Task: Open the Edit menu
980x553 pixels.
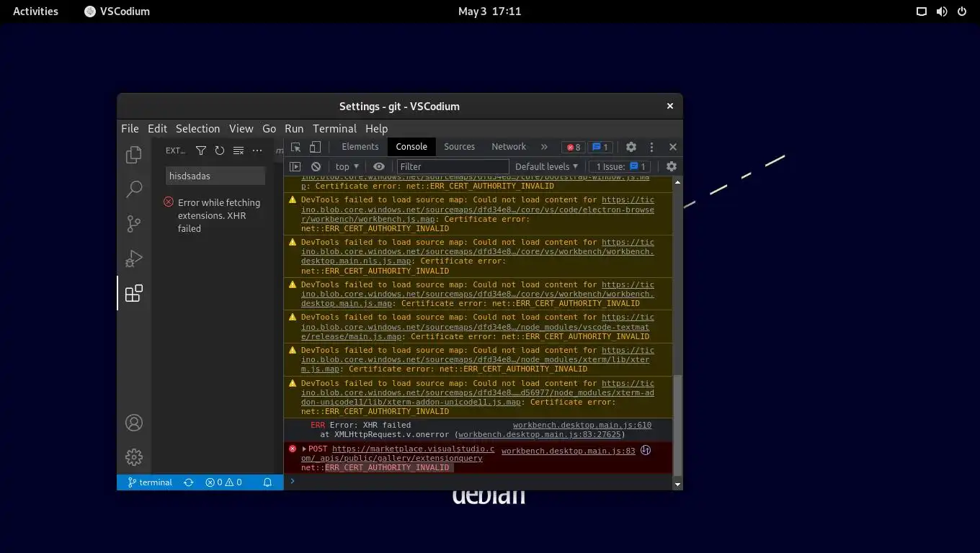Action: 157,128
